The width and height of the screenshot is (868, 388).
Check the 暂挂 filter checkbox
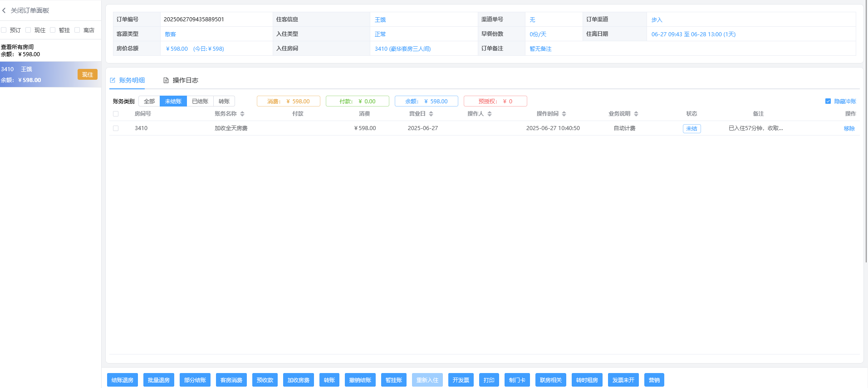53,30
